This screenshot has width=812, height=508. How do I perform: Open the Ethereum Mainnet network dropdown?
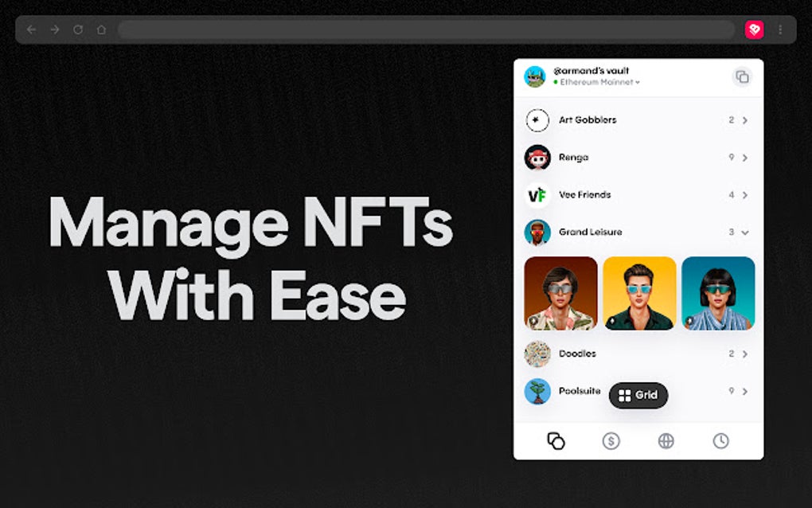[597, 82]
